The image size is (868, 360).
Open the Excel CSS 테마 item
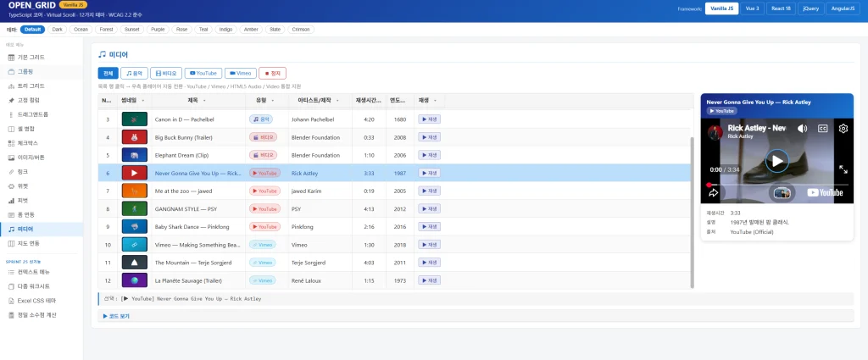pos(42,301)
